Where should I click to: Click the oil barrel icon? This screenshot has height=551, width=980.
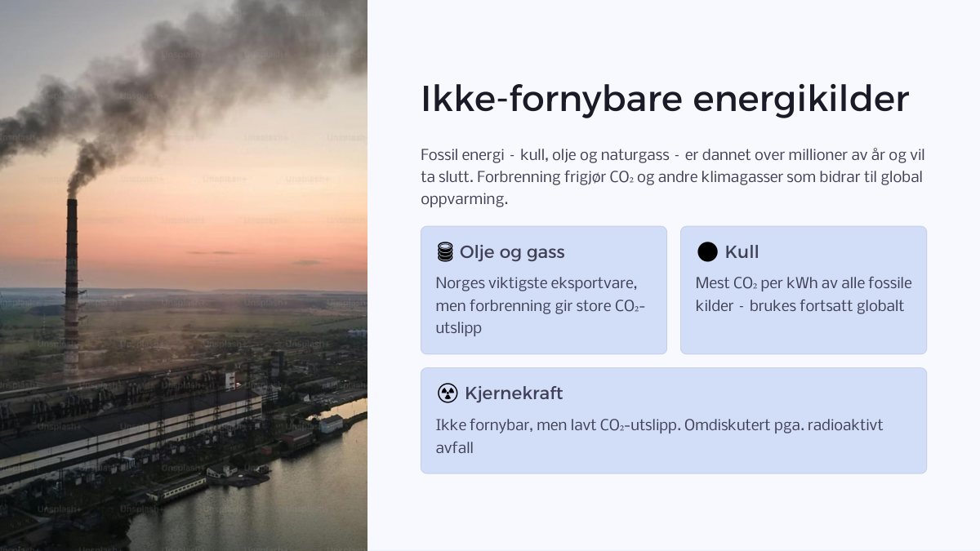[445, 252]
